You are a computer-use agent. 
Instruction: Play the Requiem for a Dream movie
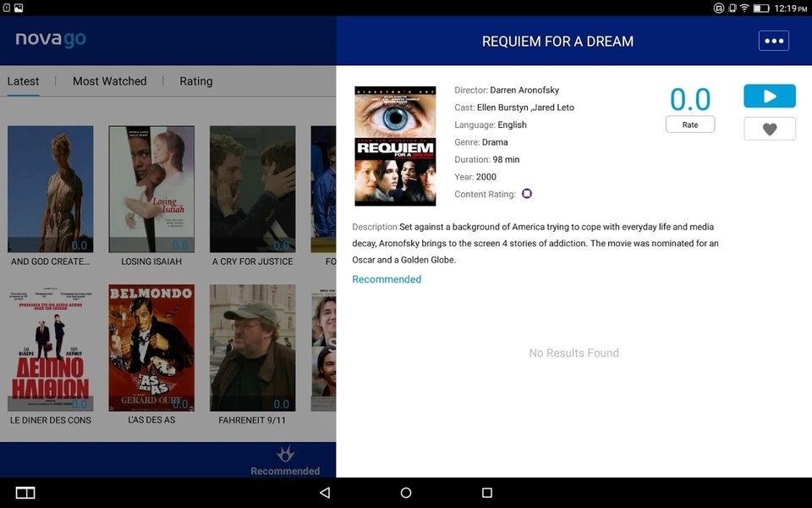[x=770, y=96]
